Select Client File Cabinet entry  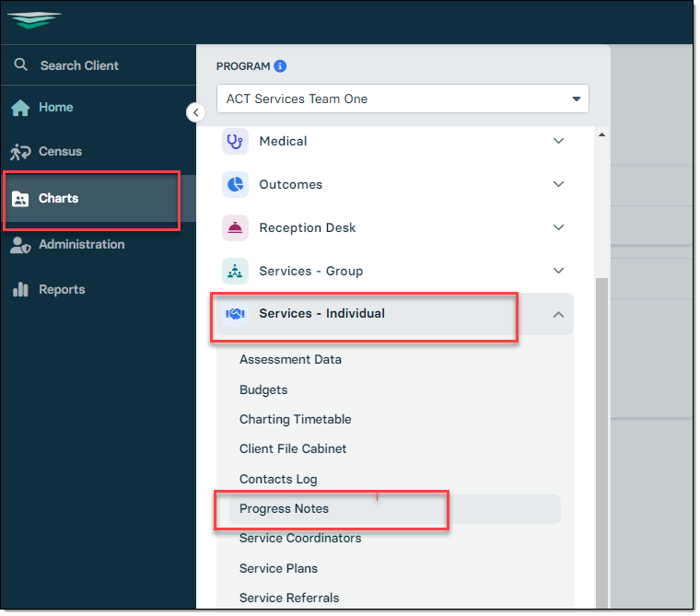293,449
